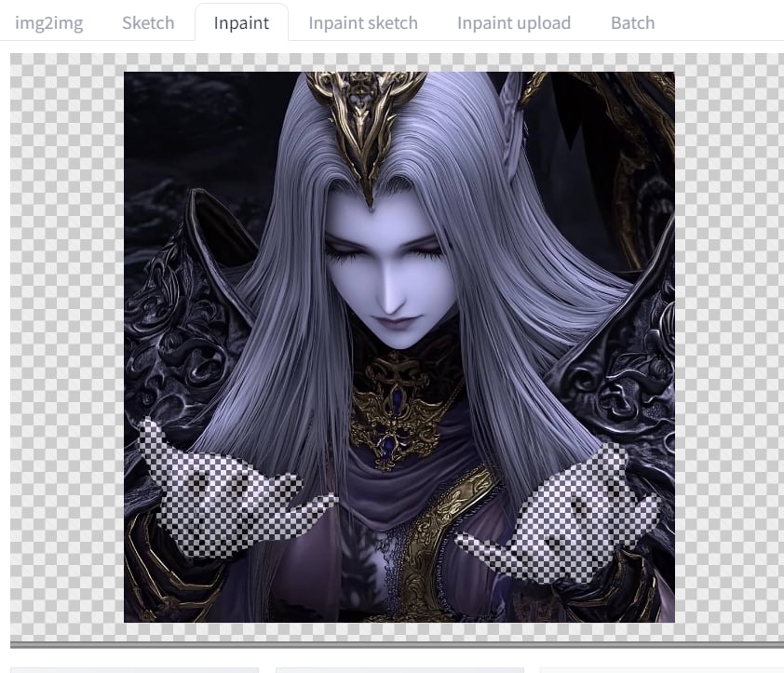Open the Sketch tab
784x673 pixels.
(x=148, y=23)
